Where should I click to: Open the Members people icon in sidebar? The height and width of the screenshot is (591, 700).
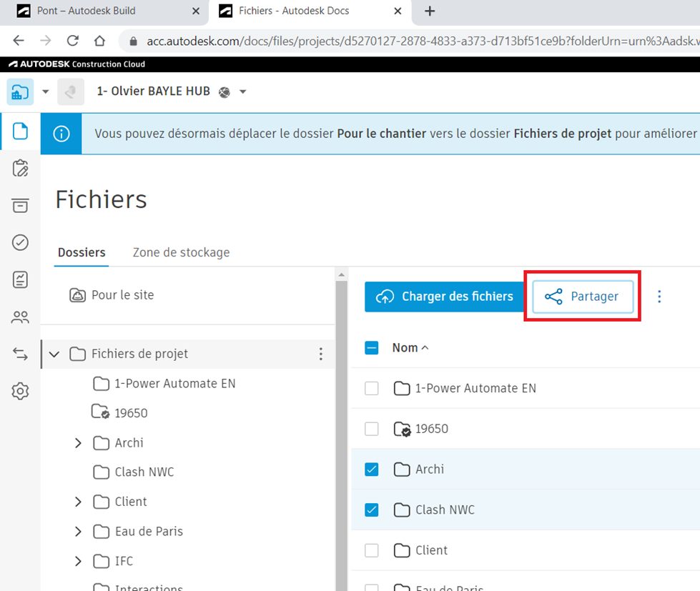(x=20, y=317)
